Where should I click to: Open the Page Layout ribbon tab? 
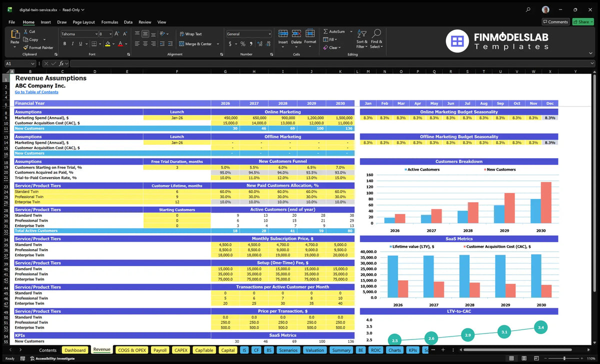coord(83,22)
